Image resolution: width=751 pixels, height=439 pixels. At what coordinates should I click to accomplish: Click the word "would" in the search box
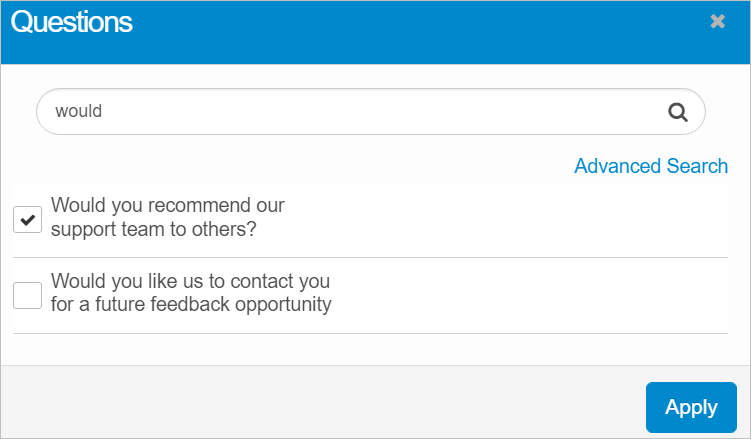pos(79,112)
